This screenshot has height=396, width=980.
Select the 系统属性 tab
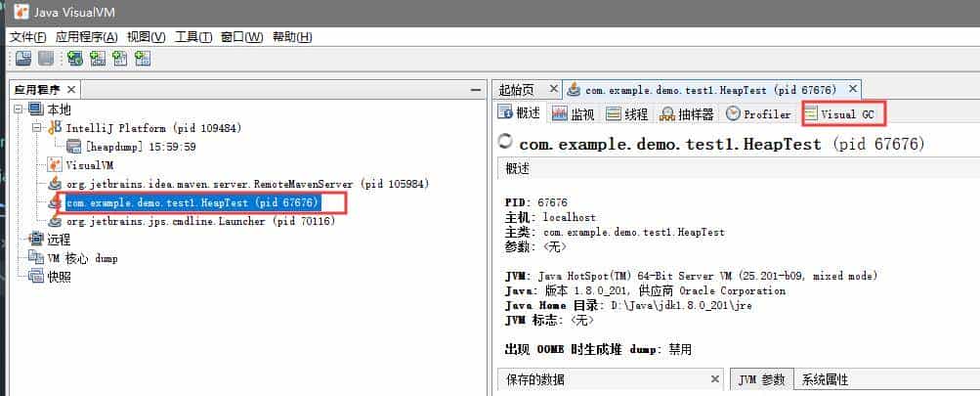(x=826, y=379)
